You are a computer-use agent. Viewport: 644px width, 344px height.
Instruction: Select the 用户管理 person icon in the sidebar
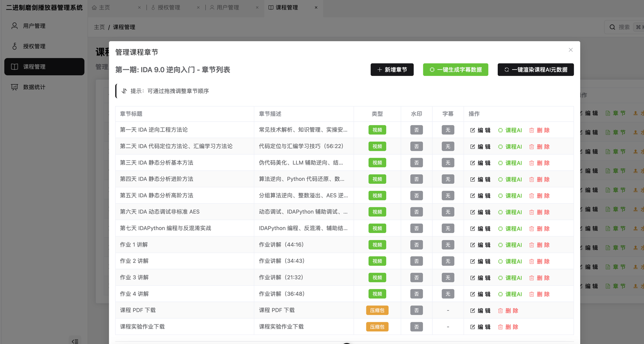[x=14, y=26]
